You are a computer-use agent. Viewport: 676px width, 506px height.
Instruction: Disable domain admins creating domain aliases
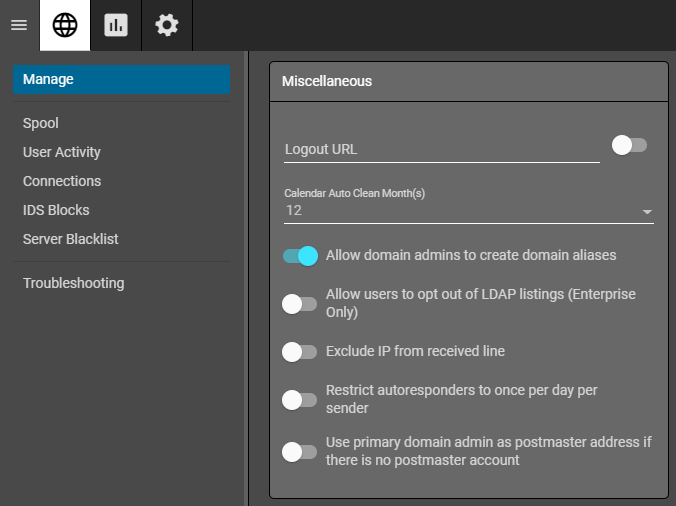point(300,256)
